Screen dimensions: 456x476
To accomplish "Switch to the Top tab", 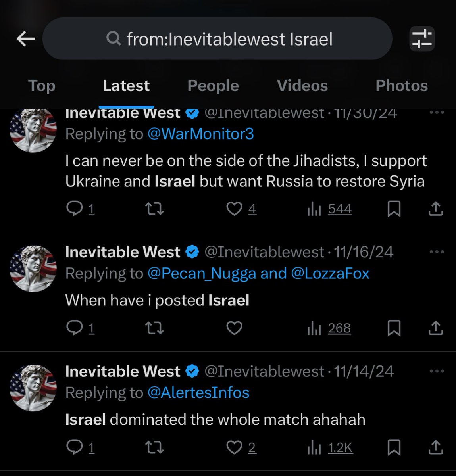I will coord(42,86).
